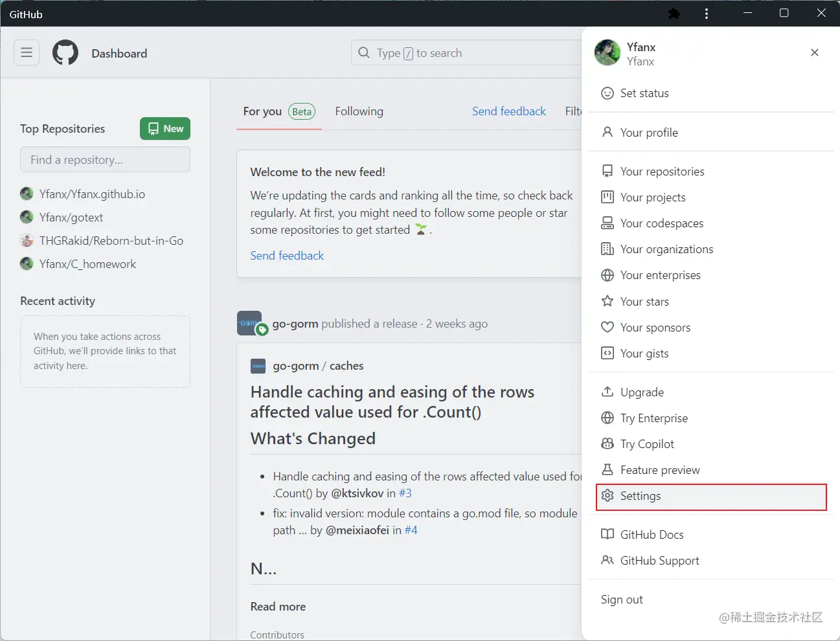Click the Yfanx avatar in user menu
Viewport: 840px width, 641px height.
point(607,53)
